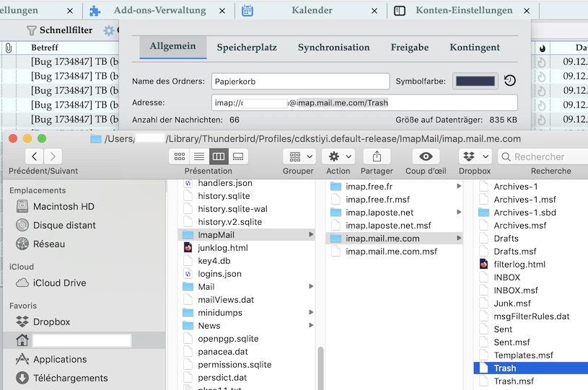The width and height of the screenshot is (588, 390).
Task: Reset symbol color to default
Action: click(x=509, y=81)
